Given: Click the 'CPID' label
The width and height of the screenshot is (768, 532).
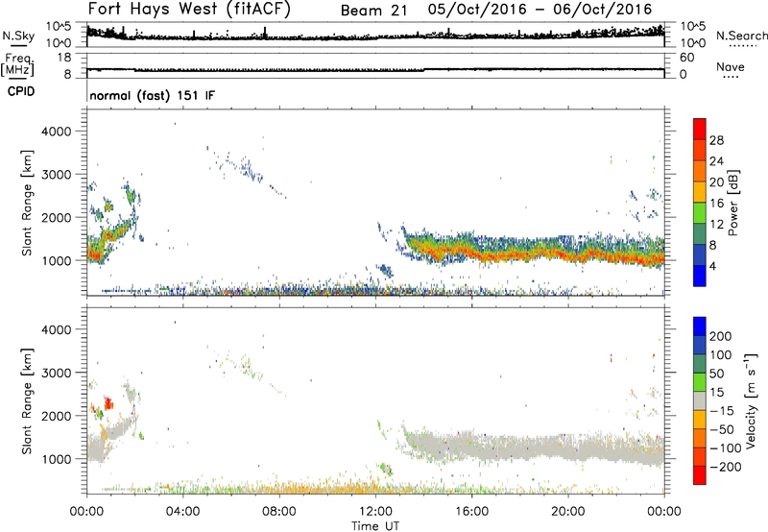Looking at the screenshot, I should (x=21, y=91).
